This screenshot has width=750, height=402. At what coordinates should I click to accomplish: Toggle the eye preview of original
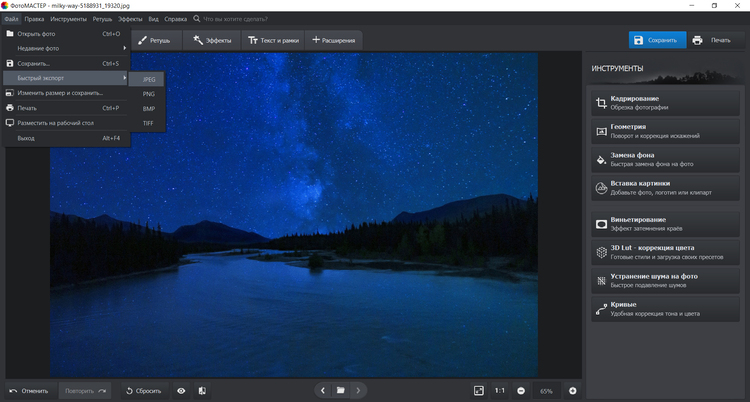coord(181,390)
